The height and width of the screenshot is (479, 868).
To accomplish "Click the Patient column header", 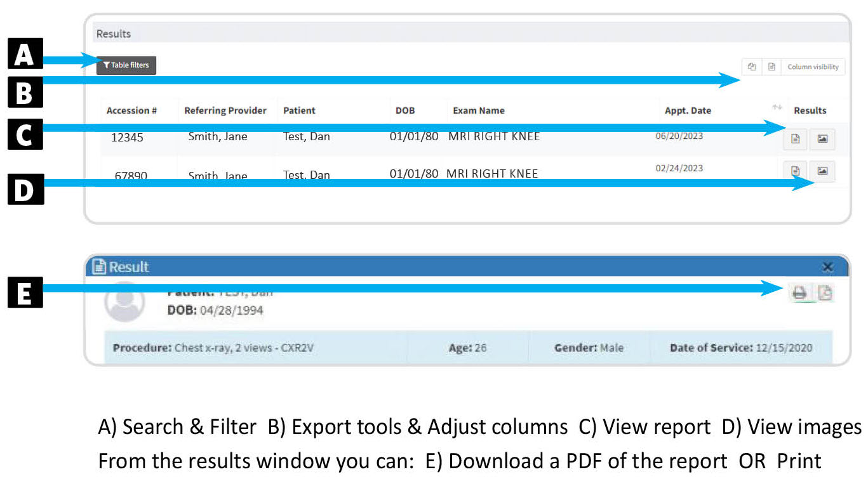I will pyautogui.click(x=299, y=110).
